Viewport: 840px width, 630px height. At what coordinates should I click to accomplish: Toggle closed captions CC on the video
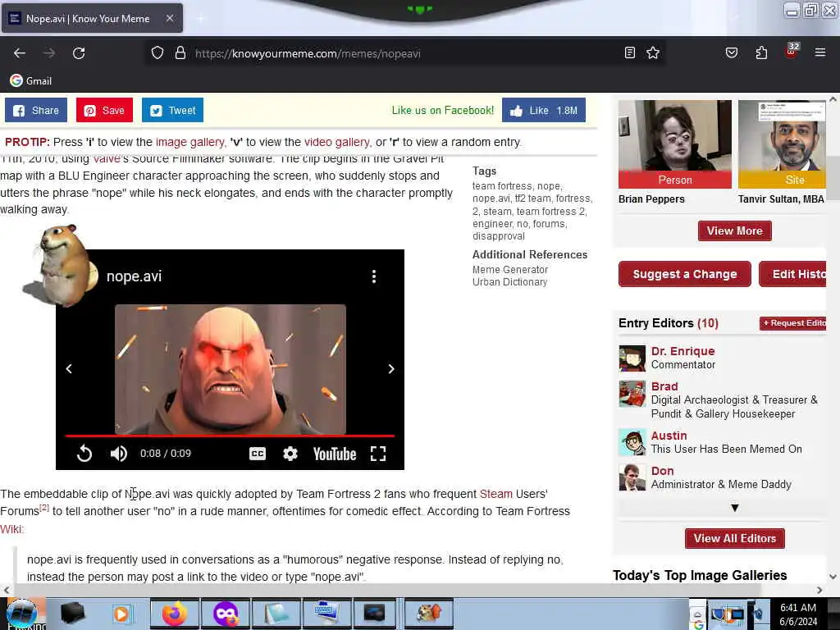coord(258,454)
